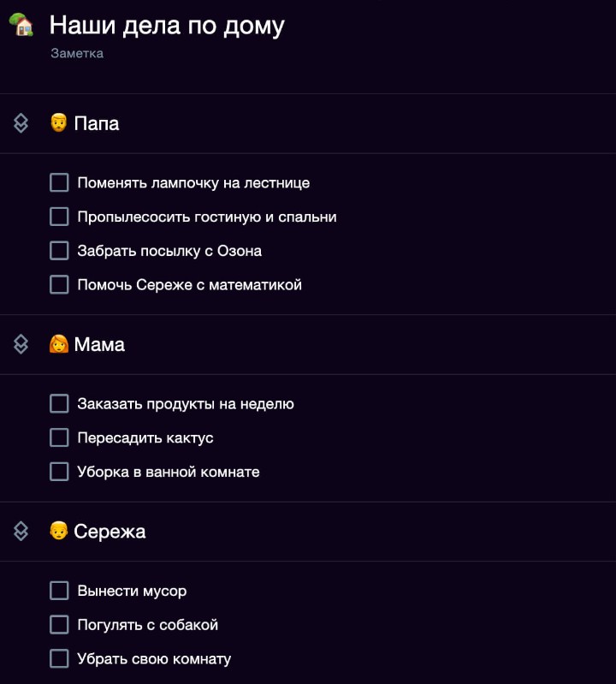Image resolution: width=616 pixels, height=684 pixels.
Task: Check 'Поменять лампочку на лестнице'
Action: (x=59, y=182)
